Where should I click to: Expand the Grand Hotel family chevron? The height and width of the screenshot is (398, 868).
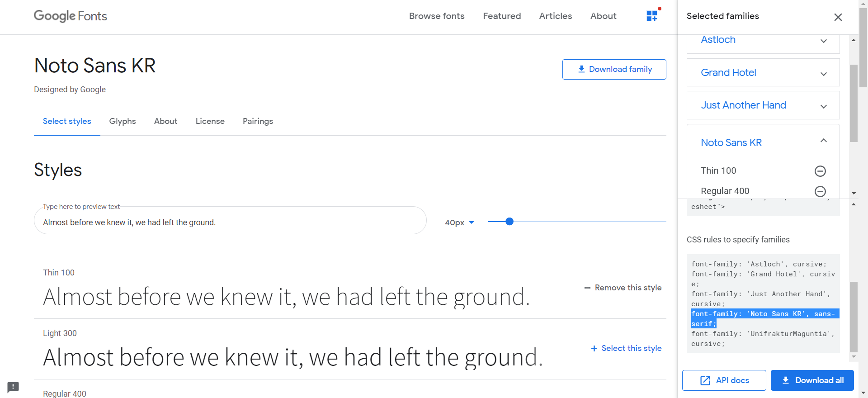click(824, 74)
